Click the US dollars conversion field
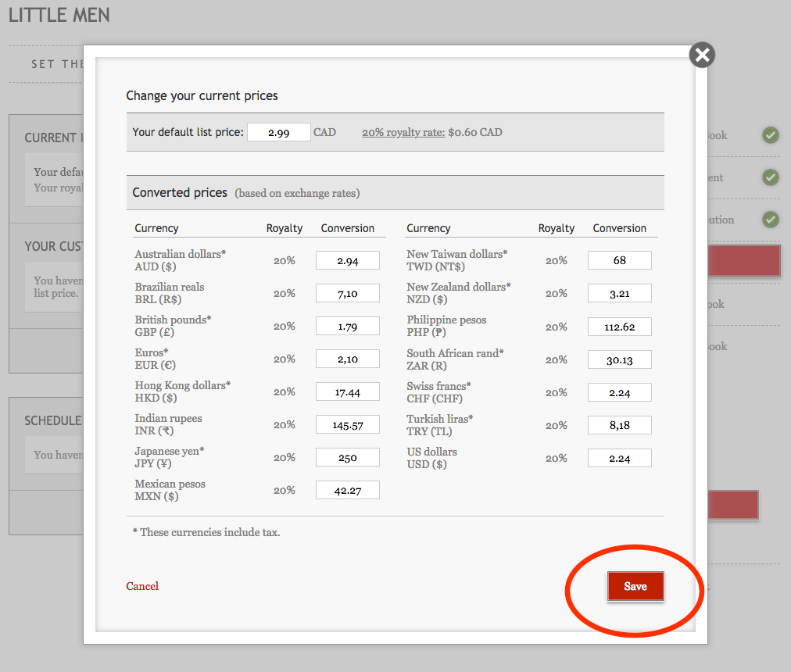The height and width of the screenshot is (672, 791). click(619, 458)
